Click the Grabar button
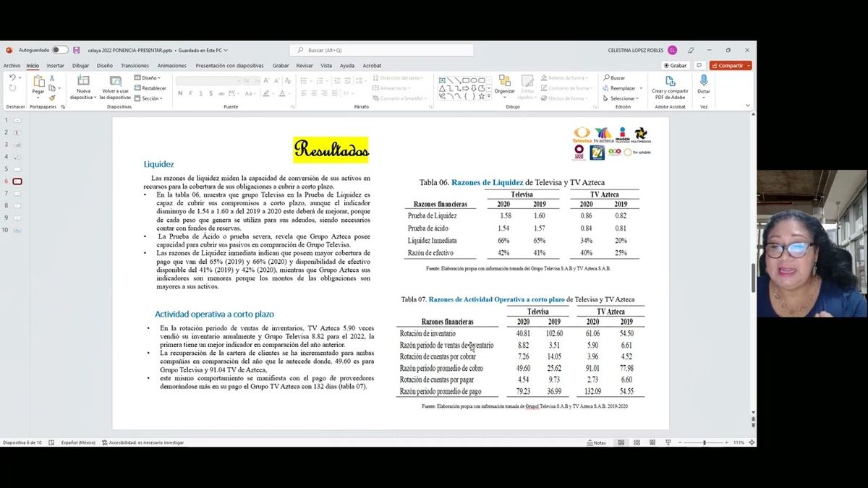This screenshot has height=488, width=868. click(x=676, y=65)
